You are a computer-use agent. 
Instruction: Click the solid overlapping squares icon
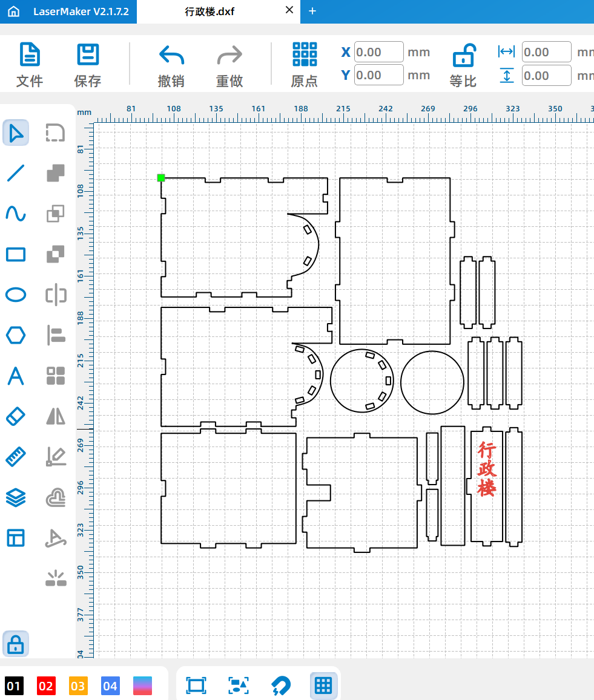(x=56, y=173)
